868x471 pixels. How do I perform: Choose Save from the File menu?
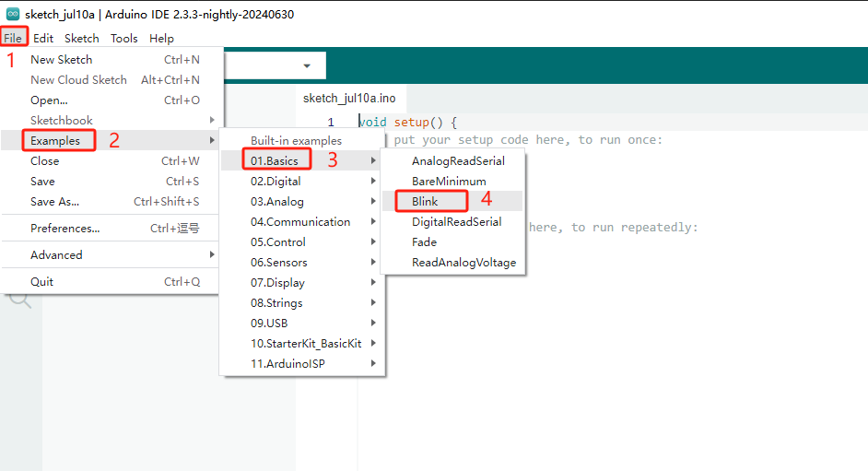(x=111, y=181)
